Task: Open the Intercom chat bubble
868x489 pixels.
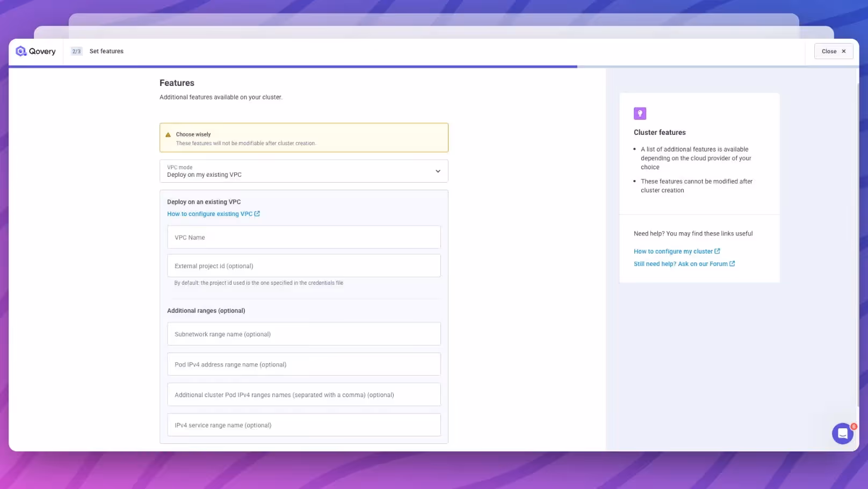Action: (842, 433)
